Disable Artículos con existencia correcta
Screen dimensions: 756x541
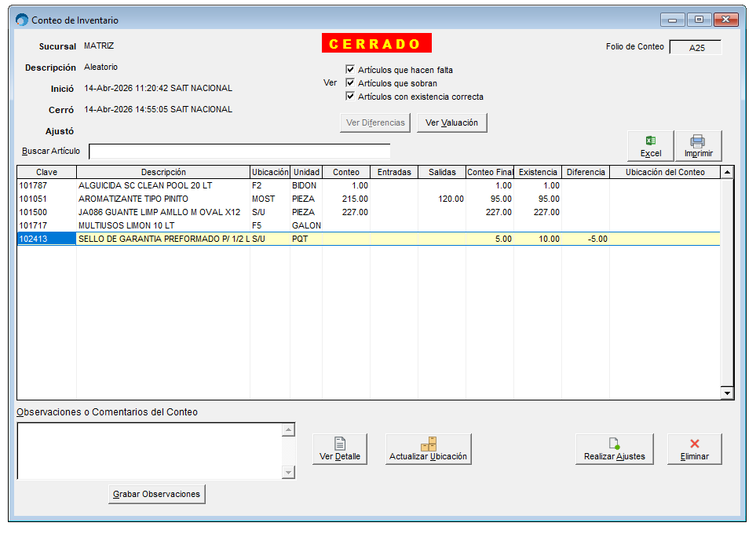click(x=350, y=97)
